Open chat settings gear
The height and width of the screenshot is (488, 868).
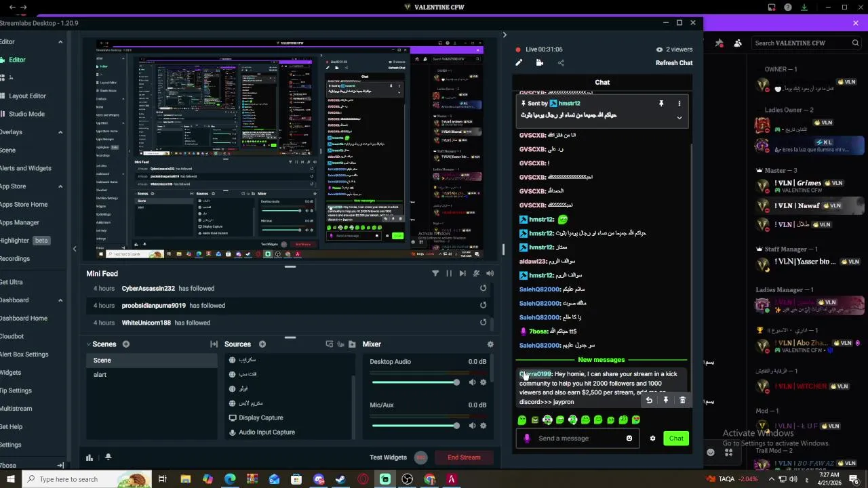click(652, 439)
